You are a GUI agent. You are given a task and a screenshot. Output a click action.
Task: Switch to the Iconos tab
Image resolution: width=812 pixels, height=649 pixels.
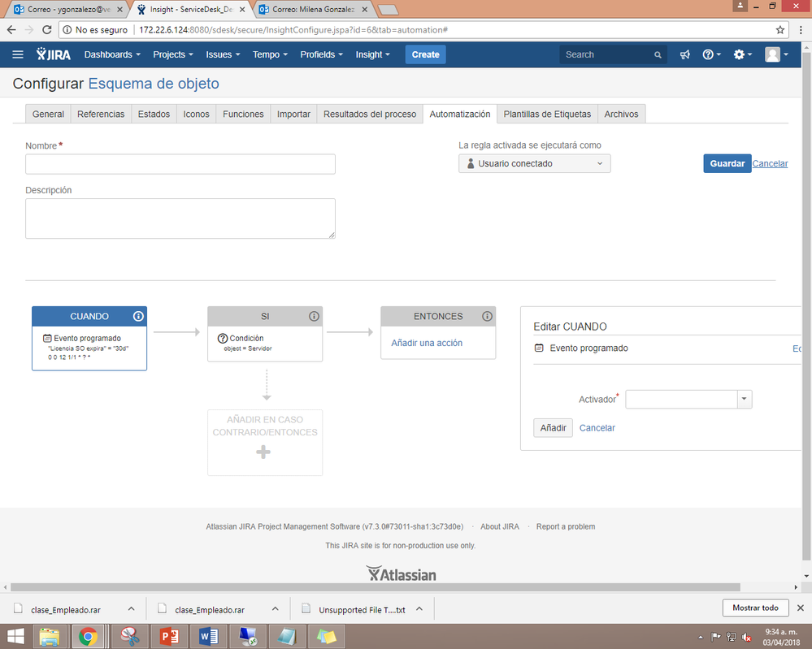[196, 114]
